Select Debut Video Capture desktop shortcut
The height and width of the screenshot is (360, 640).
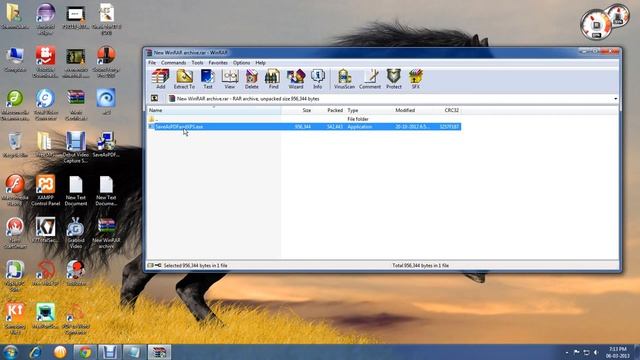pos(76,147)
